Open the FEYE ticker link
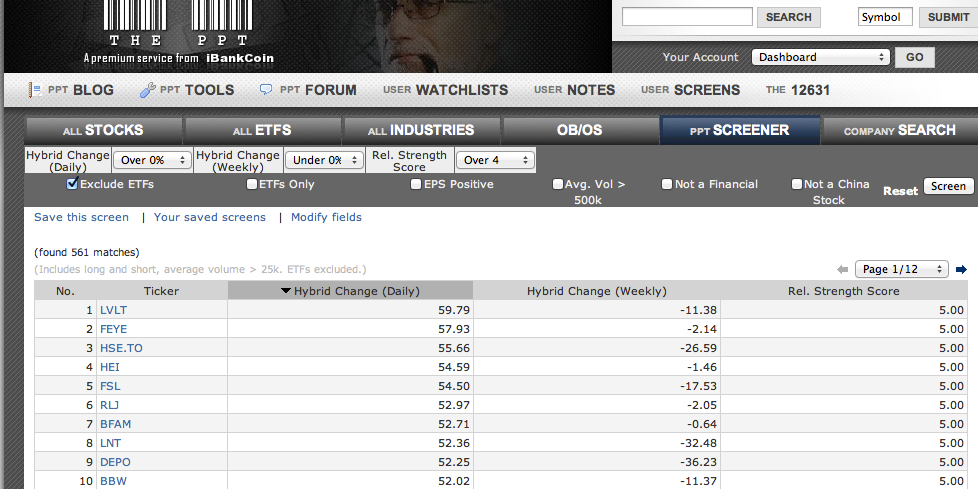Image resolution: width=978 pixels, height=489 pixels. tap(114, 329)
